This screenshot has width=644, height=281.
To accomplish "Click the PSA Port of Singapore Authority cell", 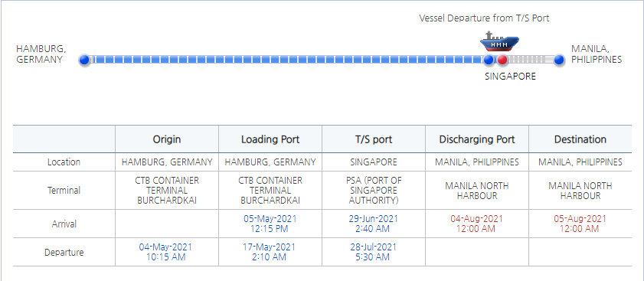I will [x=374, y=190].
